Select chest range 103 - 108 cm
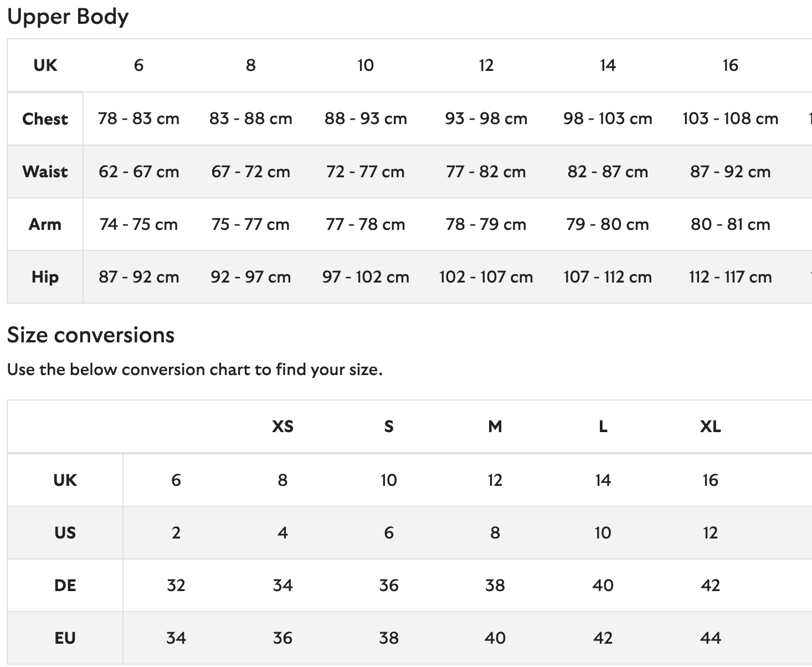812x667 pixels. [x=730, y=119]
